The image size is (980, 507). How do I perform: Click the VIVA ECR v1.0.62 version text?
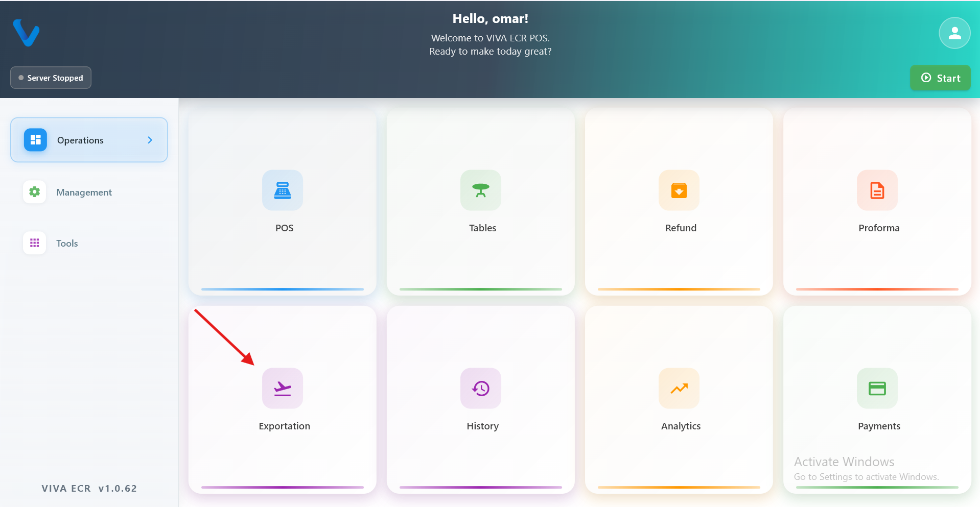coord(89,489)
